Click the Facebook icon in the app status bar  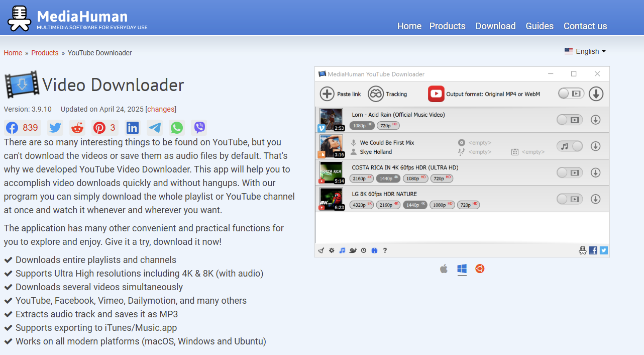click(593, 250)
